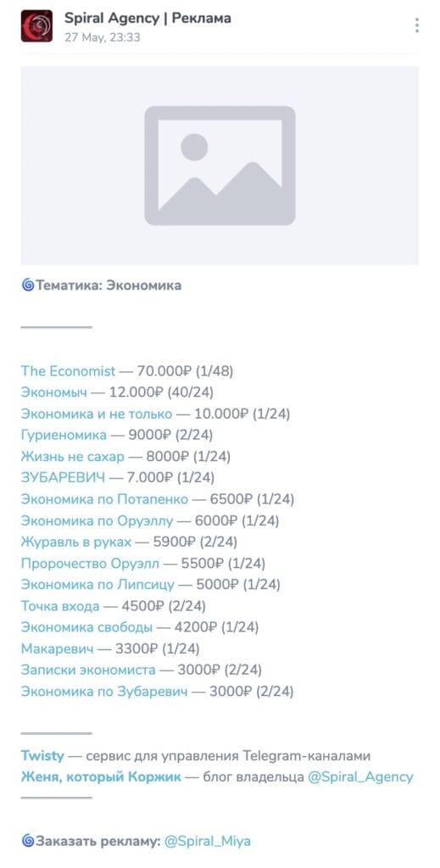Open the Гуриеномика link
Image resolution: width=440 pixels, height=868 pixels.
(x=64, y=435)
